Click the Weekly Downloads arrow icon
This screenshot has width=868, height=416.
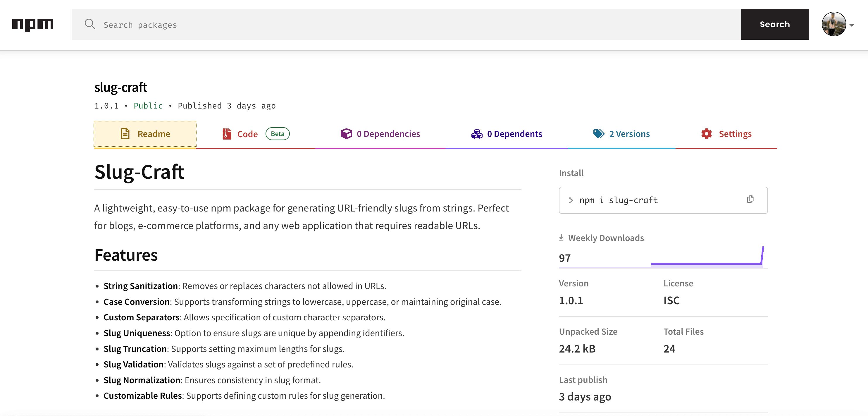tap(561, 238)
